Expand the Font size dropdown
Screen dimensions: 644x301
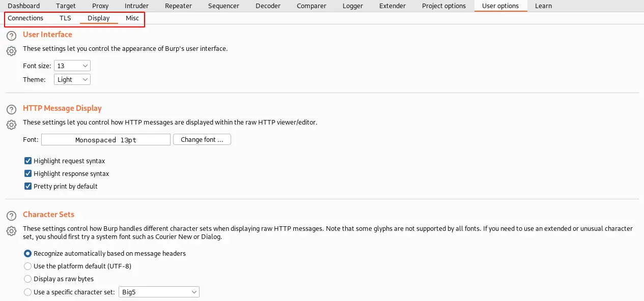[72, 66]
